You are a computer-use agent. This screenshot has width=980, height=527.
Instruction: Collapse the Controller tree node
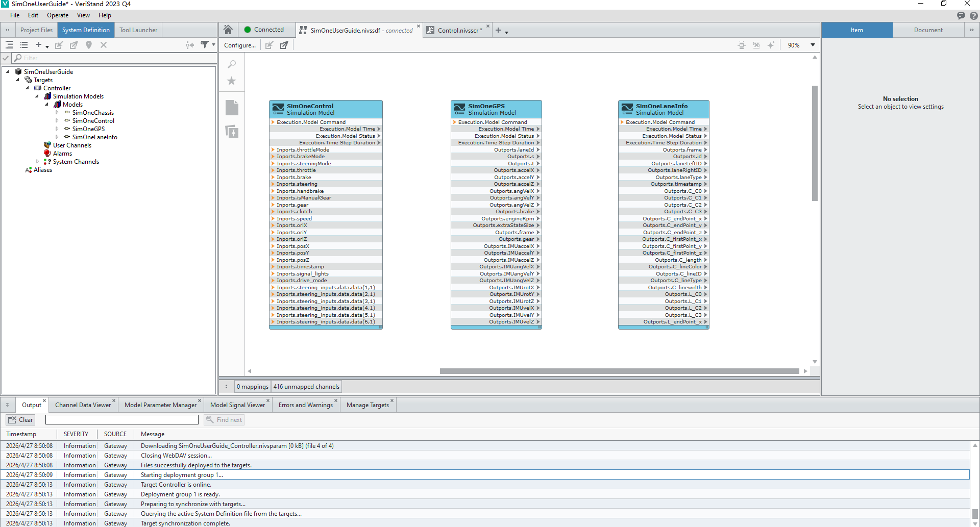pyautogui.click(x=27, y=88)
